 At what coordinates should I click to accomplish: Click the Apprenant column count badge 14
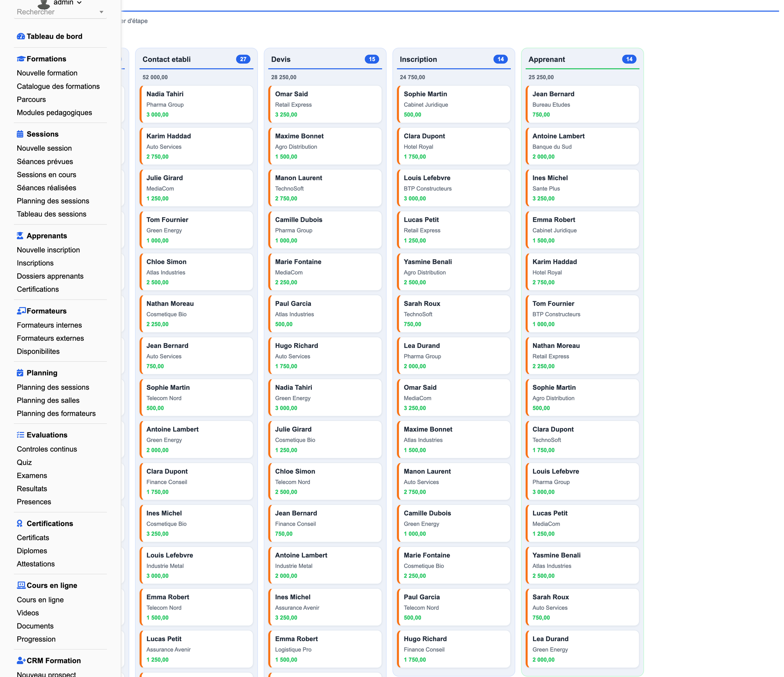[629, 59]
